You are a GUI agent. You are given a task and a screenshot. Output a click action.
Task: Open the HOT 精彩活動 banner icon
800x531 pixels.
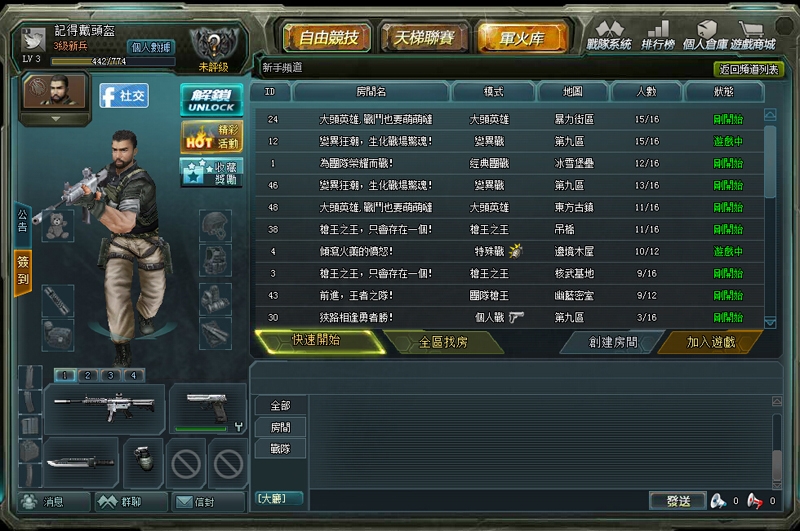click(211, 137)
